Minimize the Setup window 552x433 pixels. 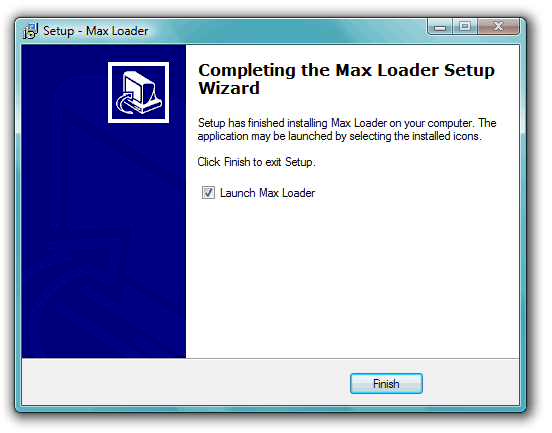(x=440, y=27)
